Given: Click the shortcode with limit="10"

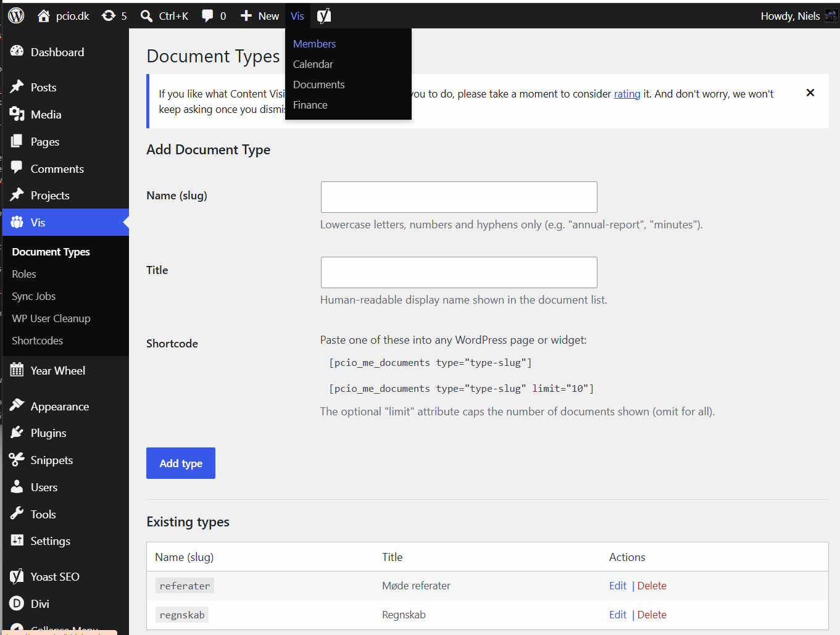Looking at the screenshot, I should [x=462, y=388].
